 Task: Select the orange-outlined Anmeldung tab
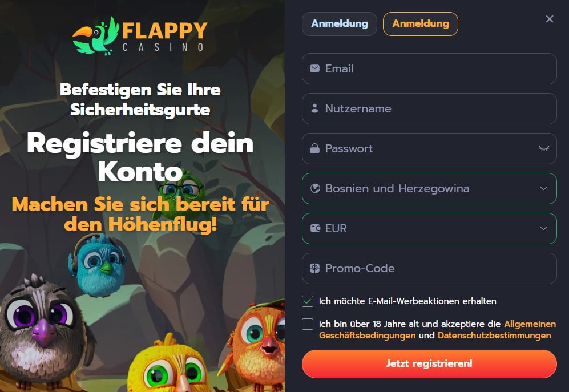(x=421, y=24)
